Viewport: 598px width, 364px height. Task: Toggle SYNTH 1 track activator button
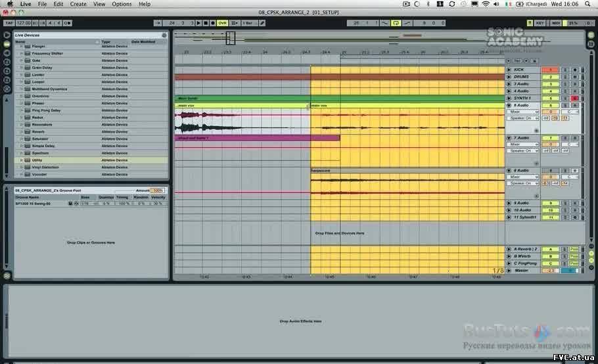pyautogui.click(x=550, y=99)
